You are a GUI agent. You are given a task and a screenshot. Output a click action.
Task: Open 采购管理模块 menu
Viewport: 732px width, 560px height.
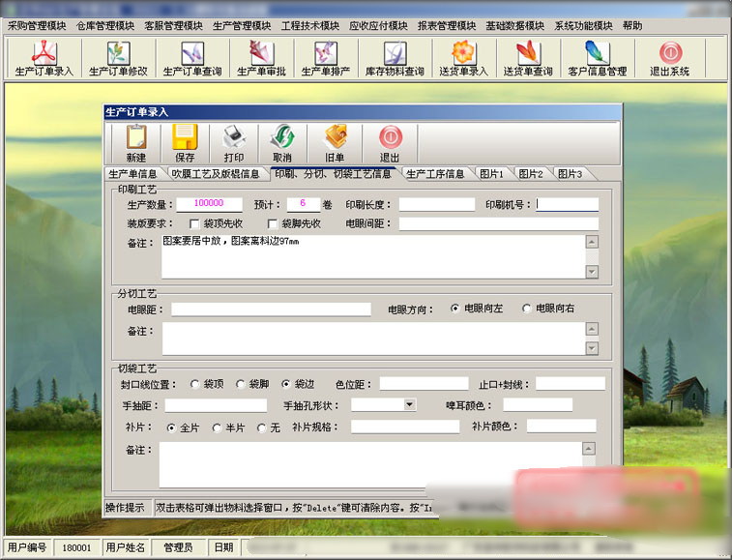tap(37, 26)
